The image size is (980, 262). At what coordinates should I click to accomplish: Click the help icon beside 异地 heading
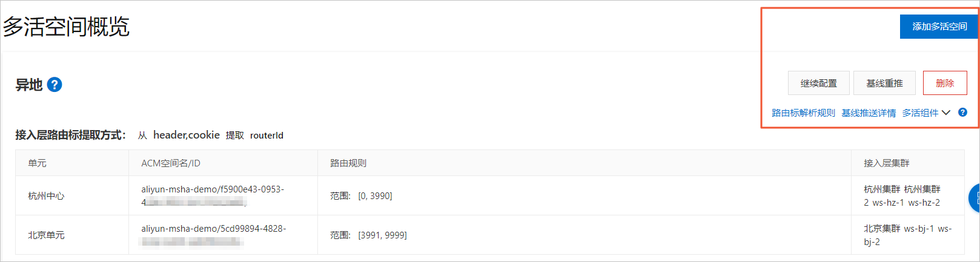tap(55, 85)
